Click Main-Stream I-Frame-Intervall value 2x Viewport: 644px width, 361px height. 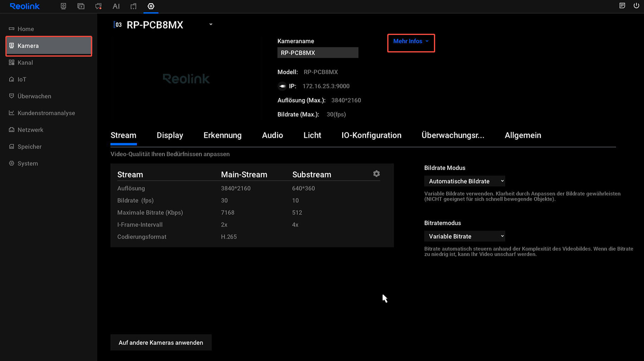[224, 224]
